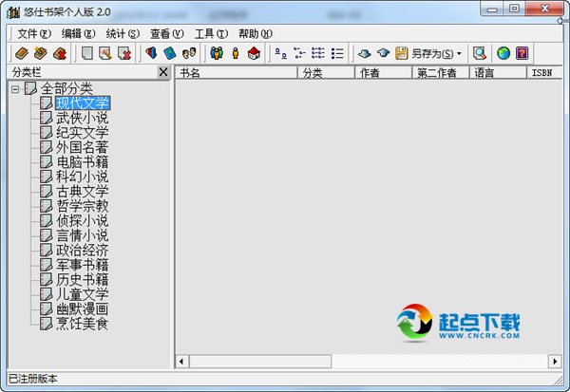Click the downward arrow import icon
The height and width of the screenshot is (392, 570).
click(x=364, y=54)
